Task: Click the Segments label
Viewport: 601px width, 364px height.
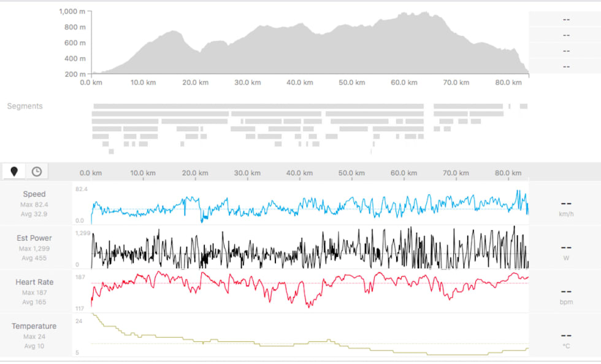Action: click(25, 106)
